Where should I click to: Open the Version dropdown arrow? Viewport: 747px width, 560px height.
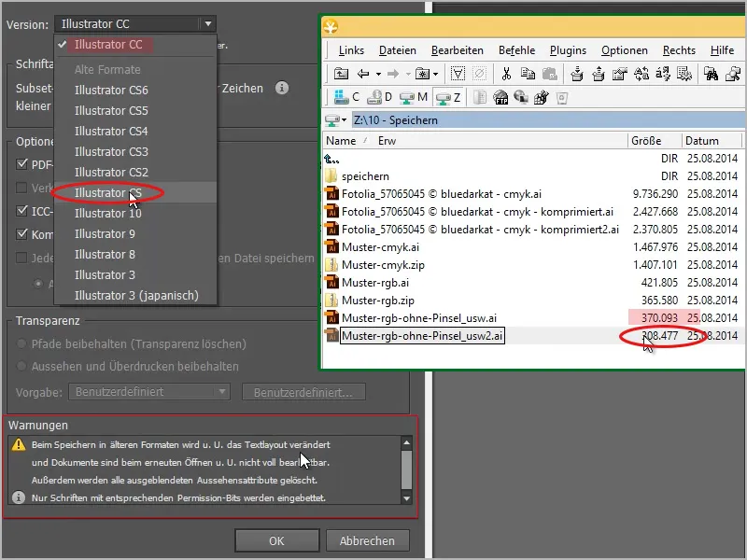click(x=208, y=24)
